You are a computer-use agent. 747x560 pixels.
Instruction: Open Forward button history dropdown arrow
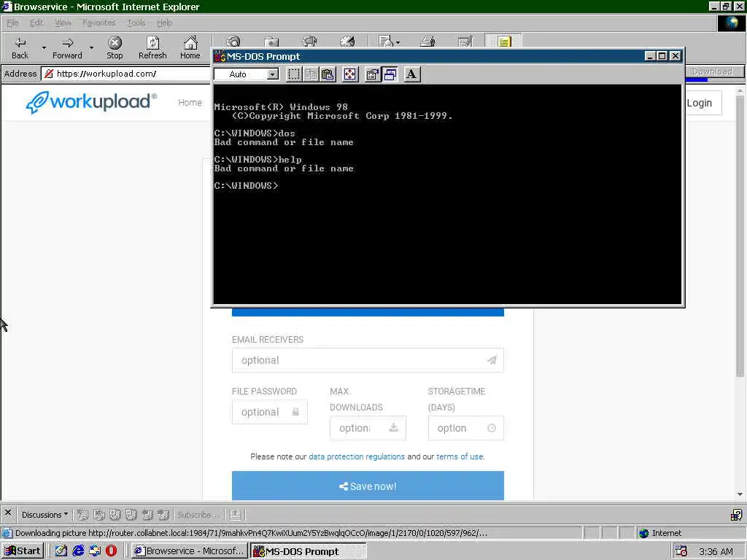click(x=91, y=48)
